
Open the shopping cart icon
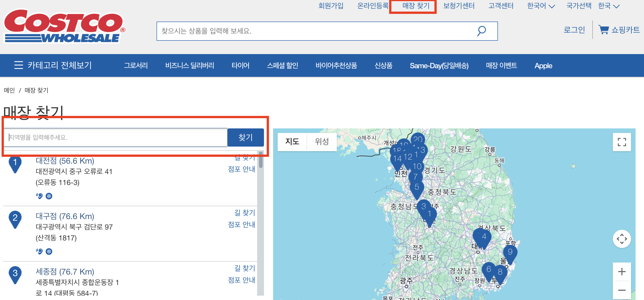point(603,30)
